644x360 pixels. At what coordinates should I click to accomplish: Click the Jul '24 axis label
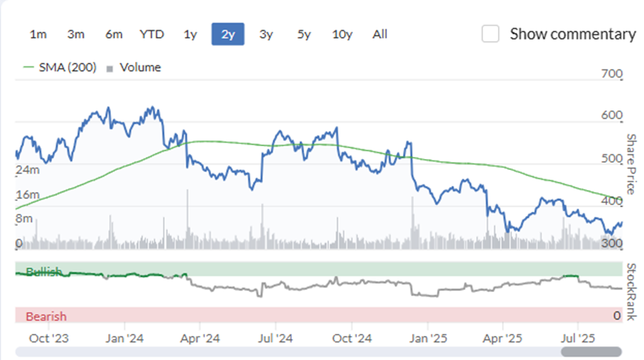pos(275,338)
